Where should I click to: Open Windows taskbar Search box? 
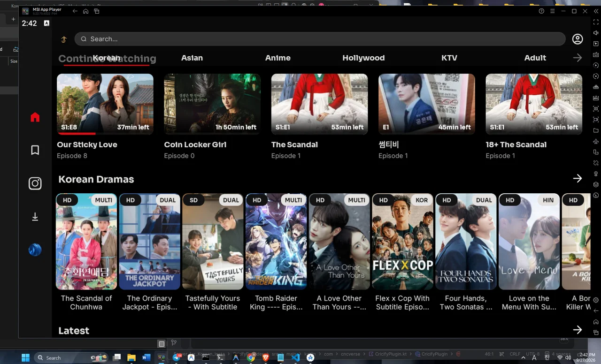70,357
